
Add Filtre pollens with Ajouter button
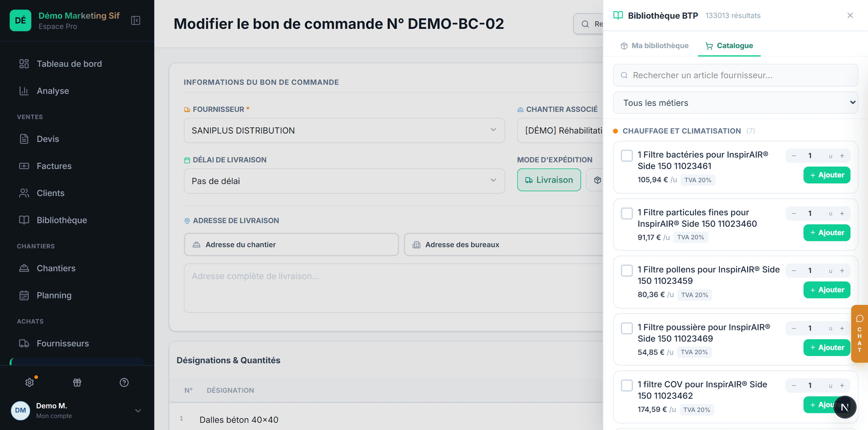click(x=827, y=290)
